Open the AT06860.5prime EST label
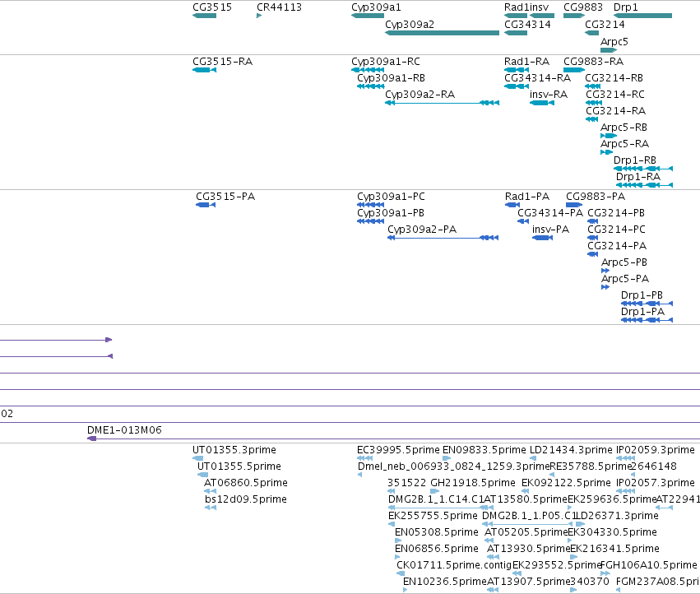Viewport: 700px width, 594px height. (246, 483)
